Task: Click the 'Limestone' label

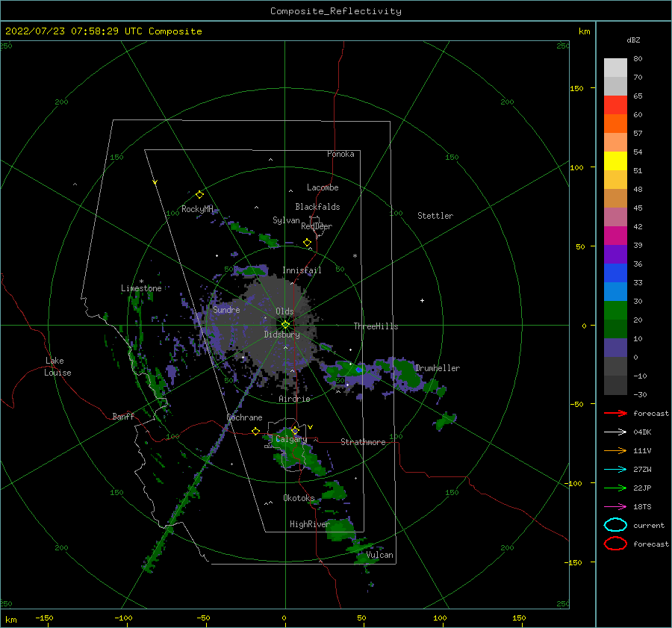Action: click(141, 288)
